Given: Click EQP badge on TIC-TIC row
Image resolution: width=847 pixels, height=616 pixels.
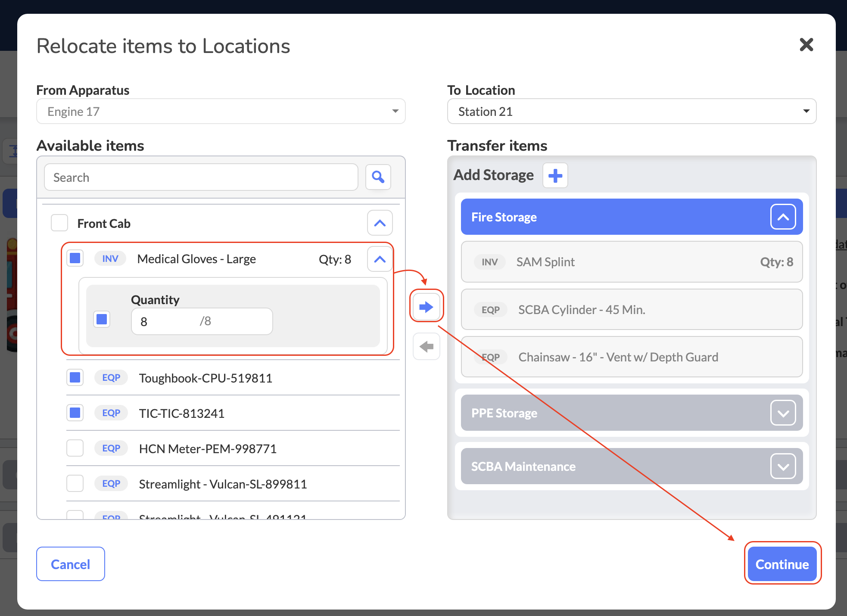Looking at the screenshot, I should coord(111,413).
